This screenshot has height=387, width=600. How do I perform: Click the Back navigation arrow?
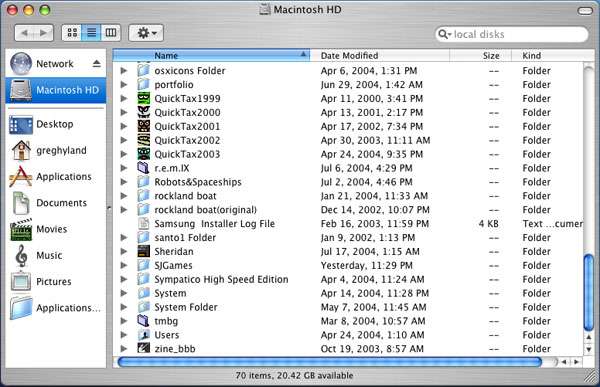pos(24,33)
